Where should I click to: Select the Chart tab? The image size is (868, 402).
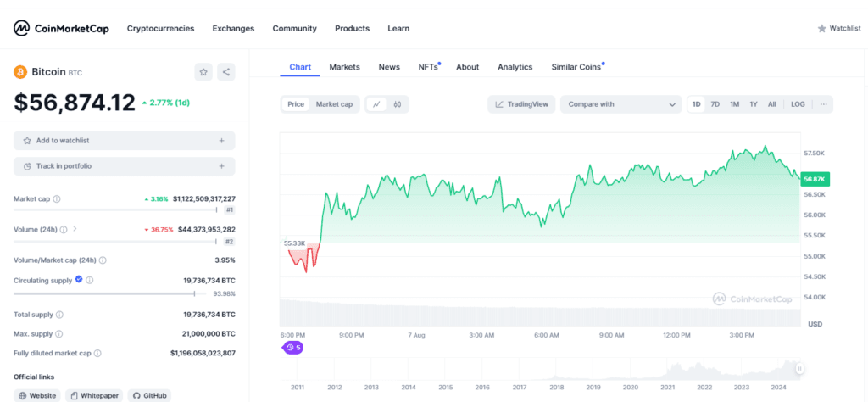[x=300, y=67]
